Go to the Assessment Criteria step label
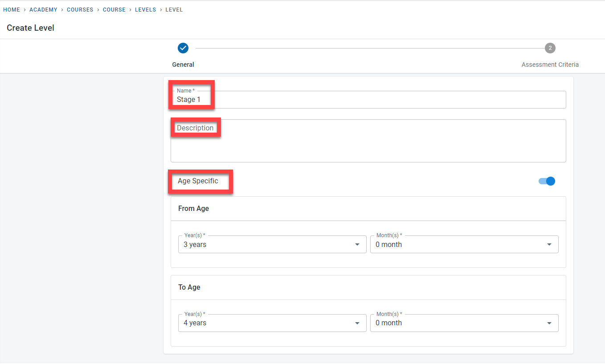 [550, 65]
